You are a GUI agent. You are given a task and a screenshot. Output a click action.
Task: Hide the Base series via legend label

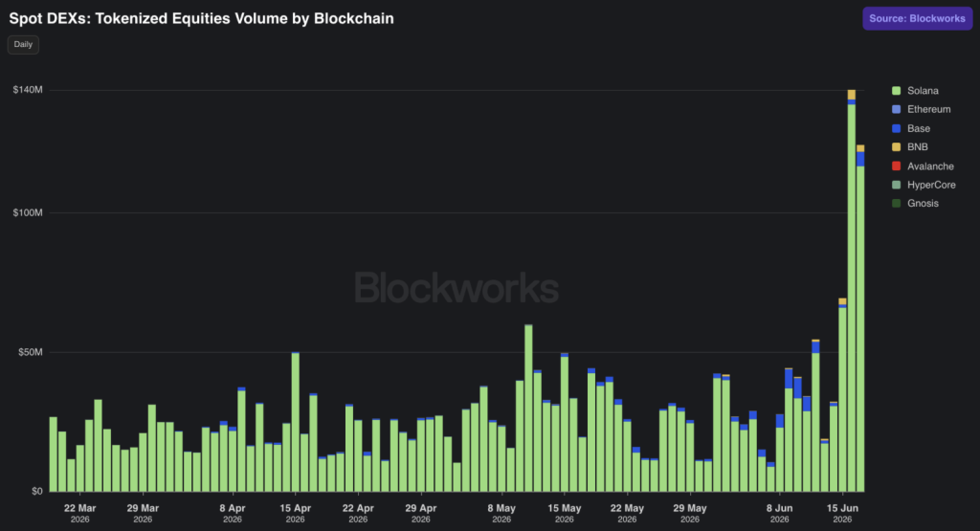[x=919, y=128]
